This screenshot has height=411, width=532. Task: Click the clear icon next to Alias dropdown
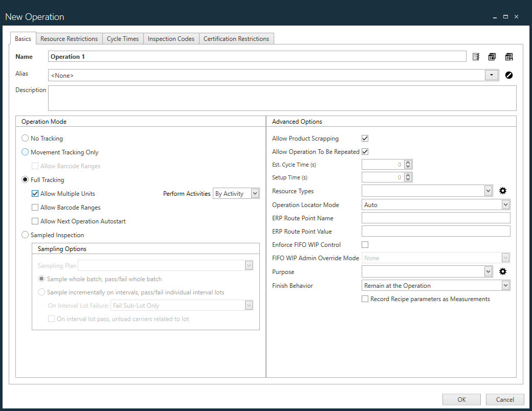click(x=509, y=75)
